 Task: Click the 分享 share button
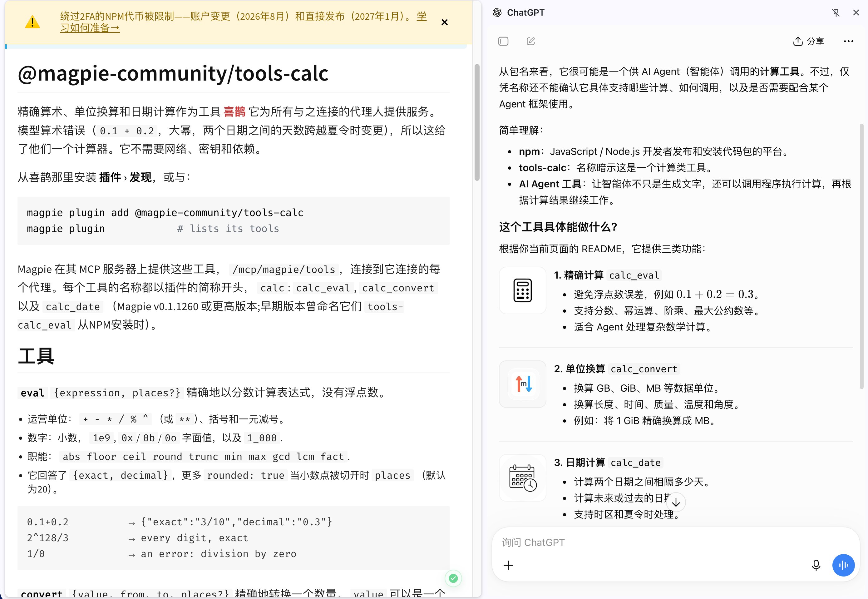point(808,41)
